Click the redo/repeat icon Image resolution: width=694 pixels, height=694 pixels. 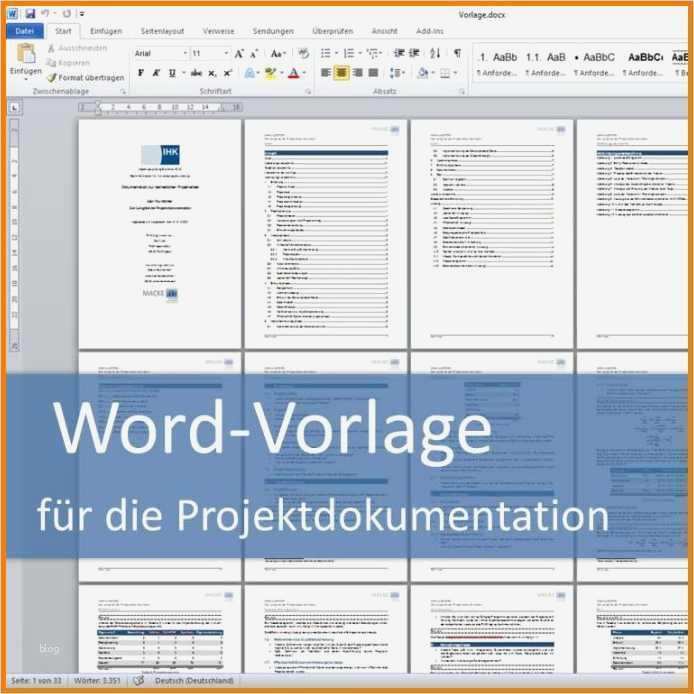click(66, 14)
